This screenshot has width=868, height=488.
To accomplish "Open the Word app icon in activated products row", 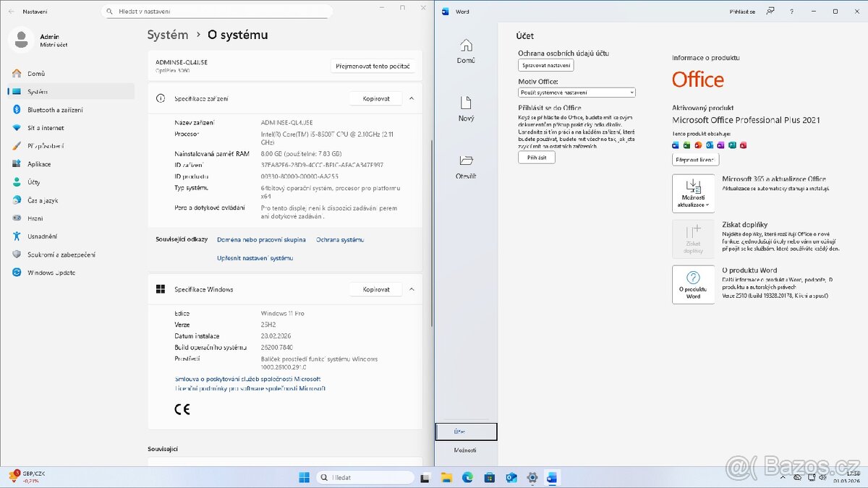I will [x=675, y=145].
